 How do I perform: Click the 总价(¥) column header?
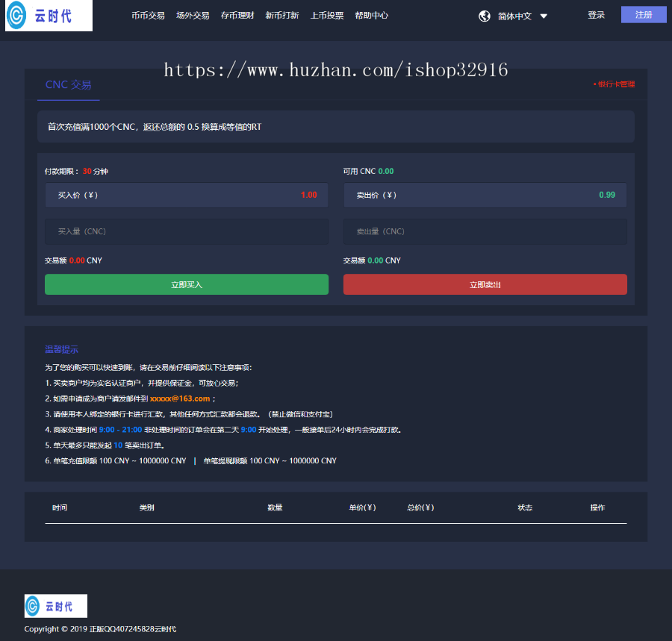coord(420,508)
